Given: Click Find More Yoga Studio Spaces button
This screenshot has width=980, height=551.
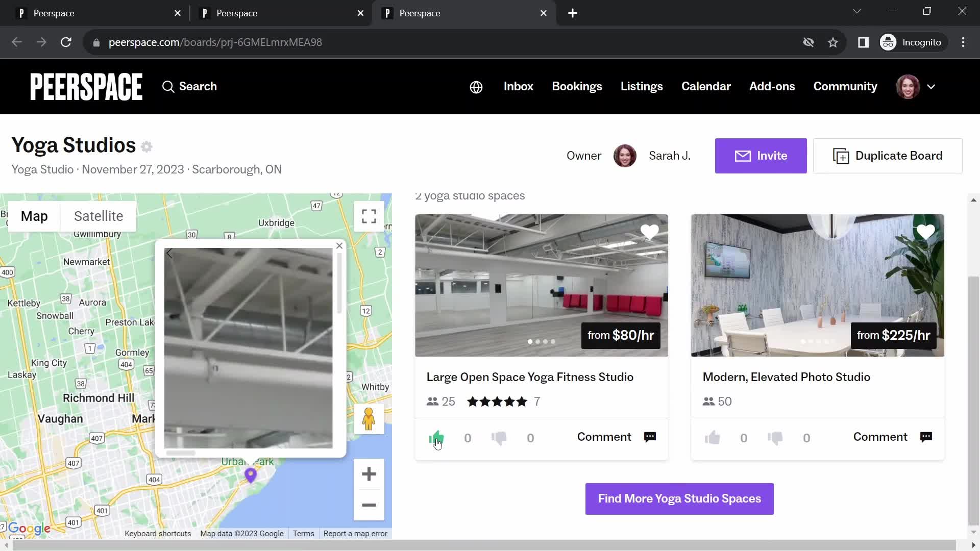Looking at the screenshot, I should point(679,498).
